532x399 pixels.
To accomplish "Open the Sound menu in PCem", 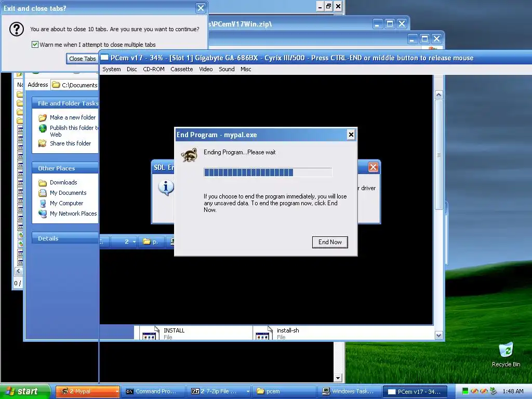I will pos(227,69).
